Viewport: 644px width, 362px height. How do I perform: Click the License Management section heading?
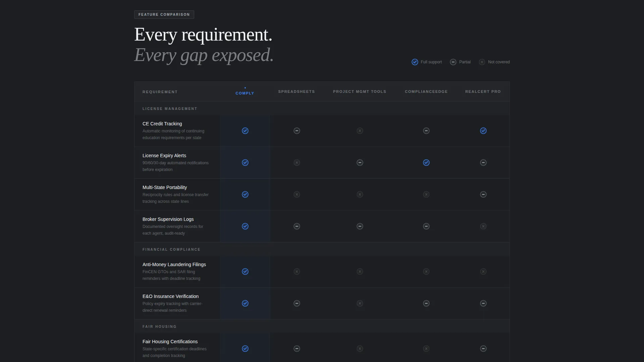170,109
